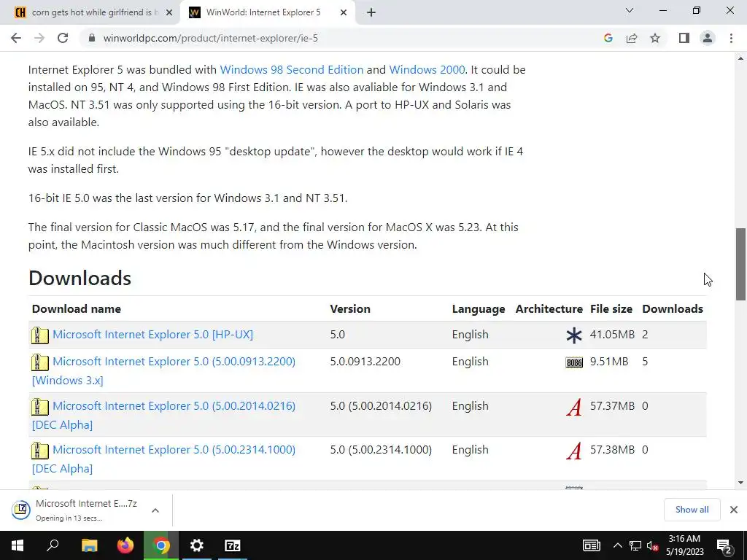Image resolution: width=747 pixels, height=560 pixels.
Task: Show all downloads
Action: (x=692, y=510)
